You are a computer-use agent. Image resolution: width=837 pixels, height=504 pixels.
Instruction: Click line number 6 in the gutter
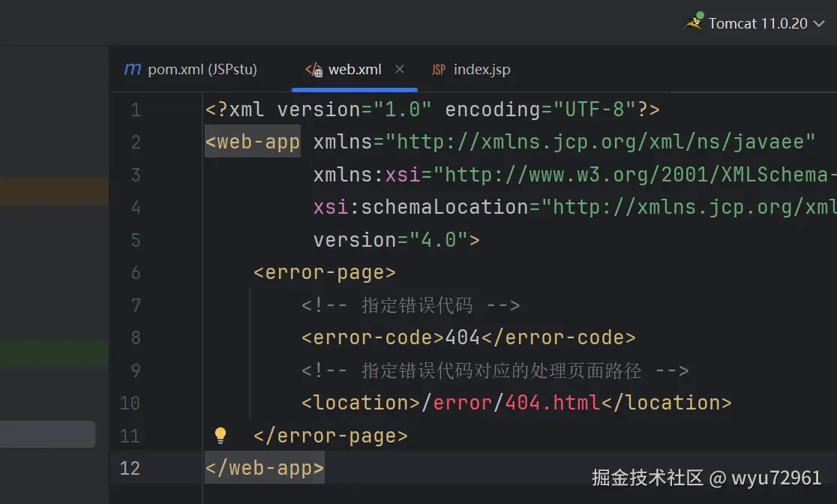coord(136,273)
